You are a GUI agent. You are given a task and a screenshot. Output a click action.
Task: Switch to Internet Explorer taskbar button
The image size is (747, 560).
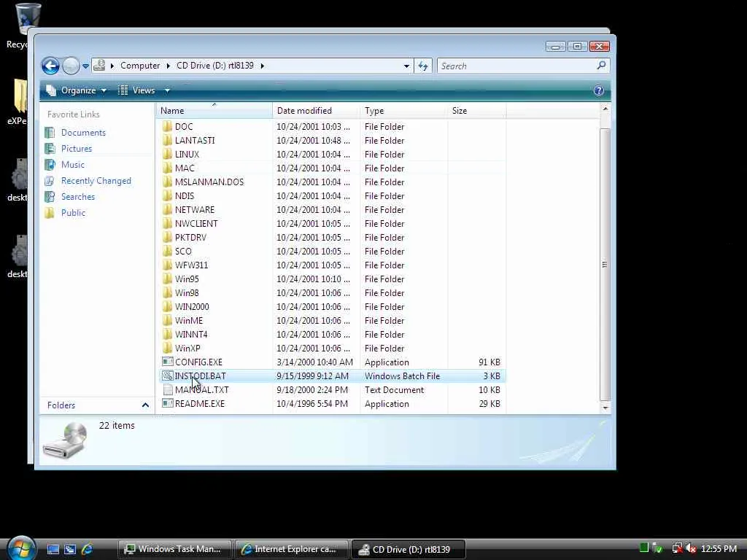pyautogui.click(x=292, y=549)
